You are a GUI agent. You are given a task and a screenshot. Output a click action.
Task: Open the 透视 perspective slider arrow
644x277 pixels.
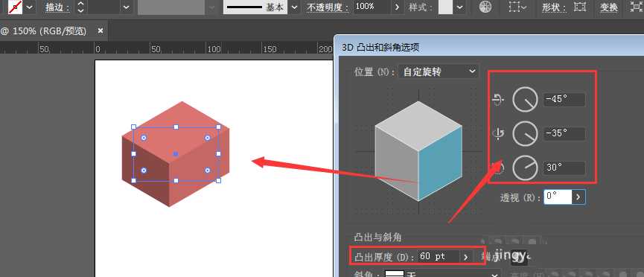point(578,197)
